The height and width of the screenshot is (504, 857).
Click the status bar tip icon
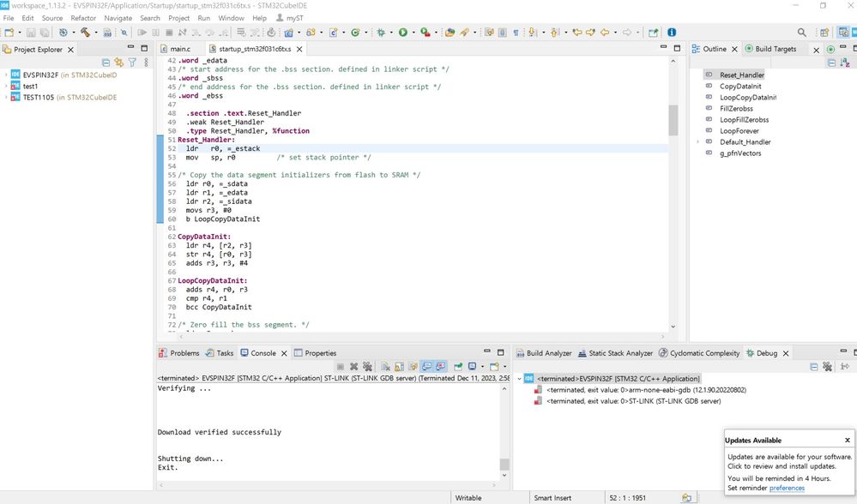(x=686, y=497)
